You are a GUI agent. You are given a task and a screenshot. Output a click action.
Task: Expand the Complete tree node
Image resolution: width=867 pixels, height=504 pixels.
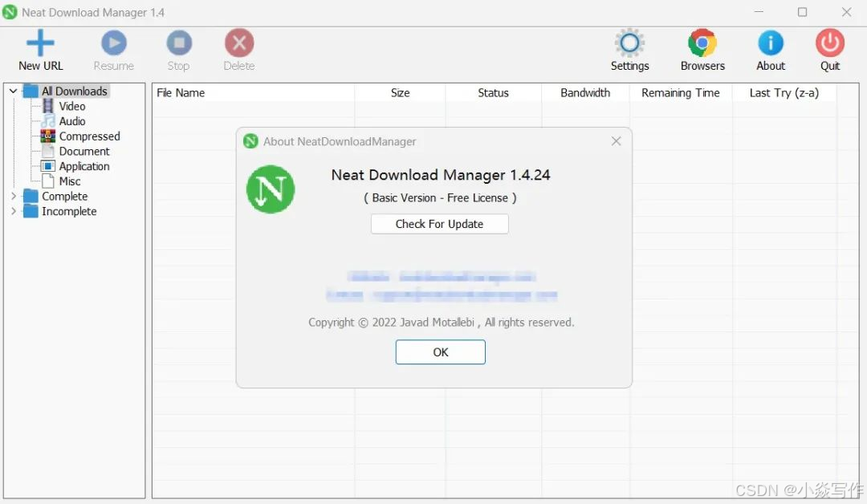(x=14, y=196)
